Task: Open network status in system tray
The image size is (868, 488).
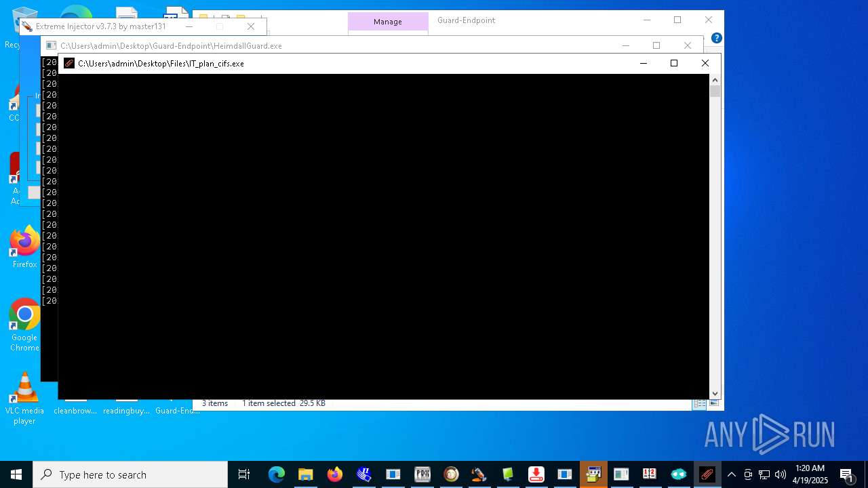Action: [764, 474]
